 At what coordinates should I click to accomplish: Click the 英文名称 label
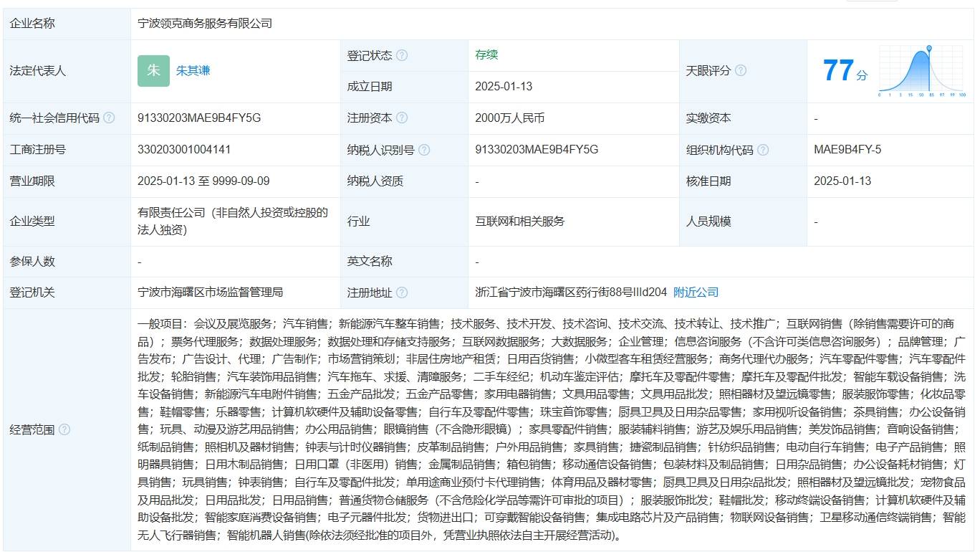click(370, 262)
